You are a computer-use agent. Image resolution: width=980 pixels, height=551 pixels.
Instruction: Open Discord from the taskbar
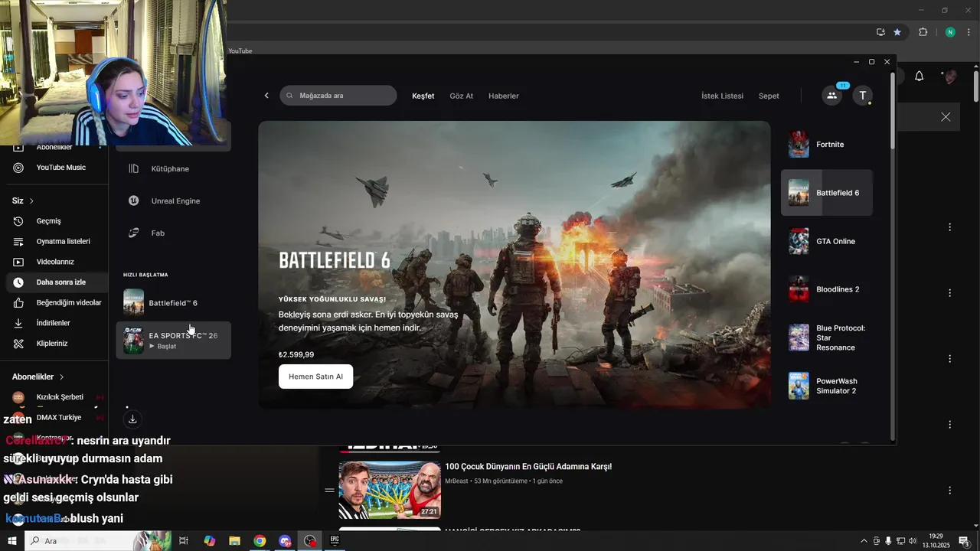tap(285, 541)
